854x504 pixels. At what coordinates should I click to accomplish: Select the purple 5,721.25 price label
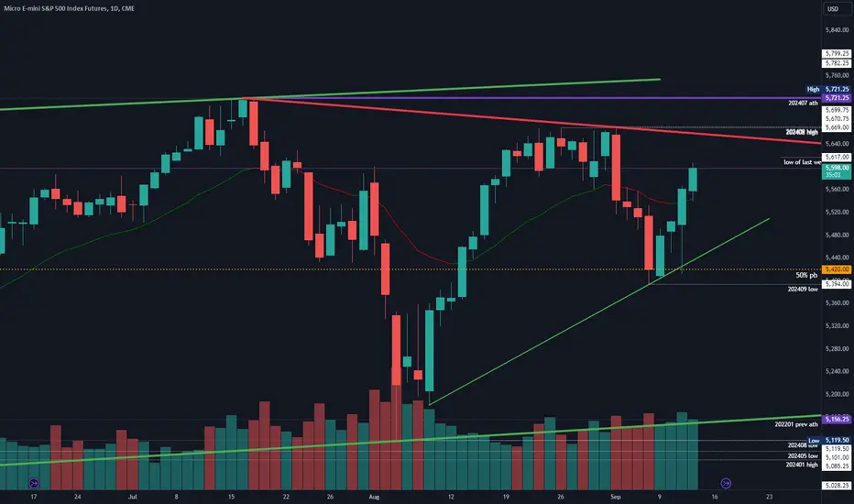(837, 98)
